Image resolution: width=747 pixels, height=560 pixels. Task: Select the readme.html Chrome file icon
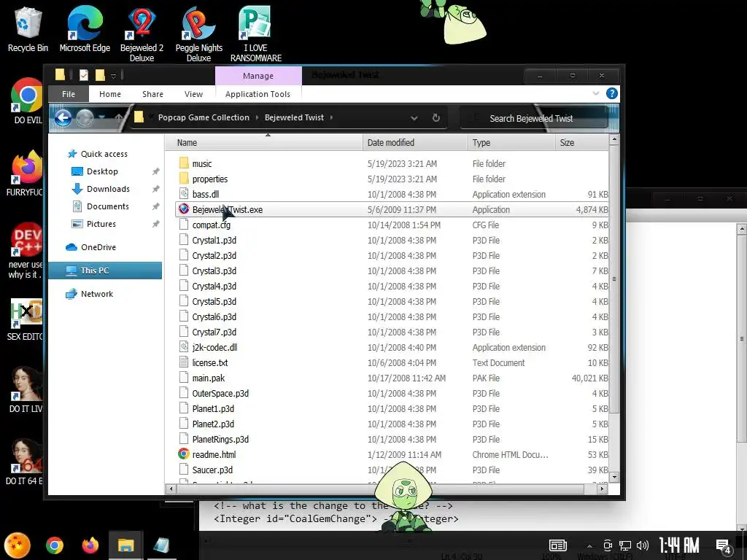pyautogui.click(x=183, y=454)
